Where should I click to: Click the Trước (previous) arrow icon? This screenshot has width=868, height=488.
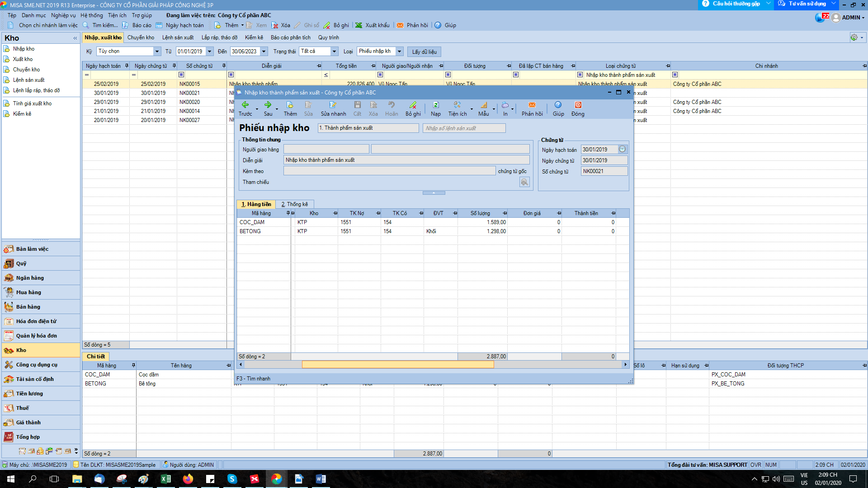click(245, 105)
